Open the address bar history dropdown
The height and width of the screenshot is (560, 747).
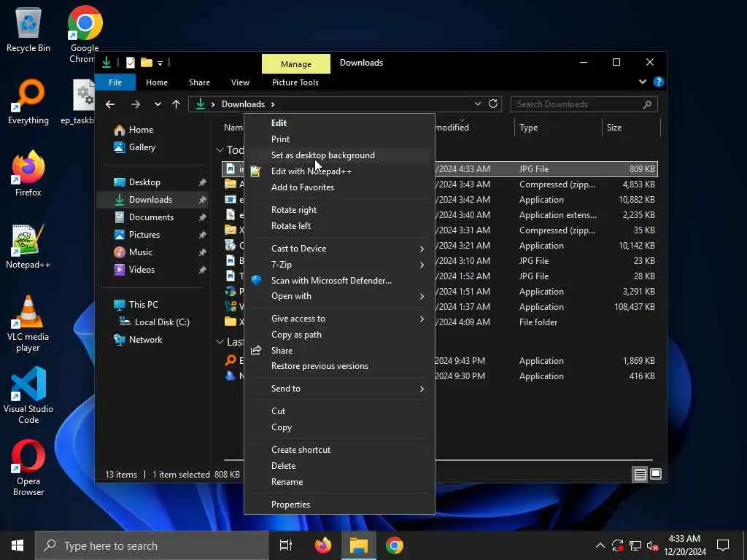point(477,104)
